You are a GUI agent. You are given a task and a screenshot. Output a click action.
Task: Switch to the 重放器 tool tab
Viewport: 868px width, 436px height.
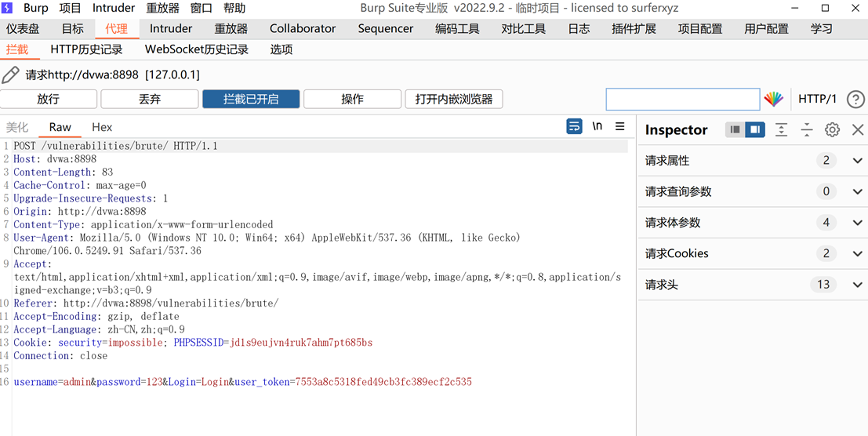click(x=231, y=29)
